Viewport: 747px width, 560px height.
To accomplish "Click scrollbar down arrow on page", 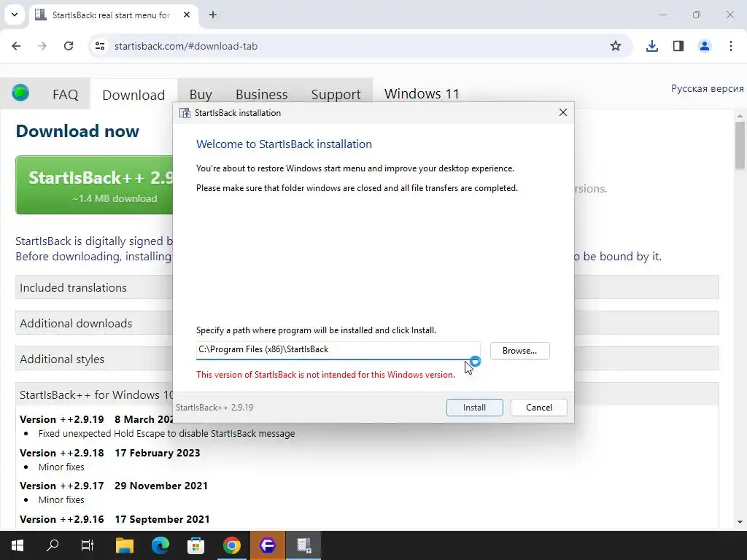I will (x=740, y=522).
